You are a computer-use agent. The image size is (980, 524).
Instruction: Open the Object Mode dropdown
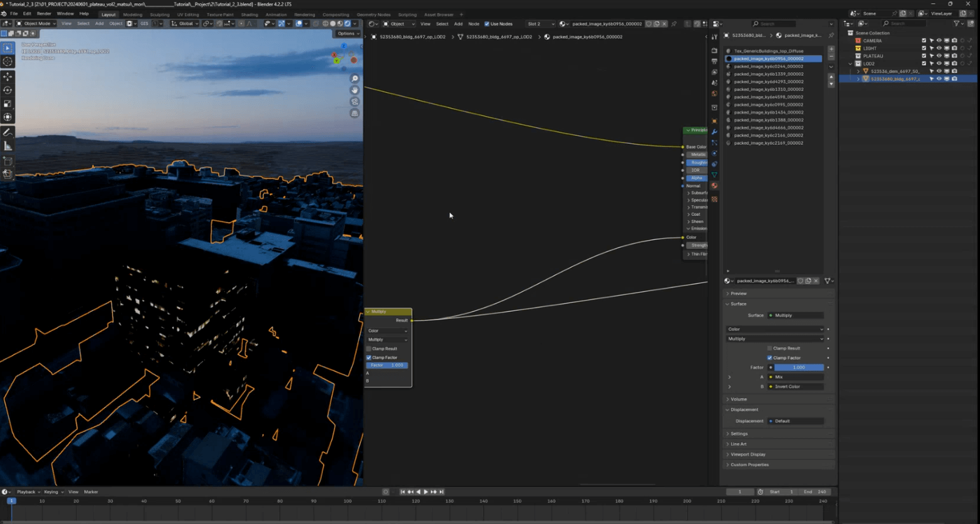pos(36,24)
